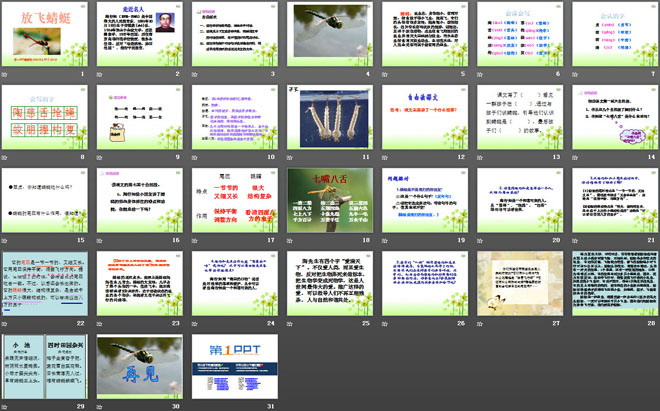Open slide 18 titled 七嘴八舌
The image size is (660, 411).
pos(329,203)
